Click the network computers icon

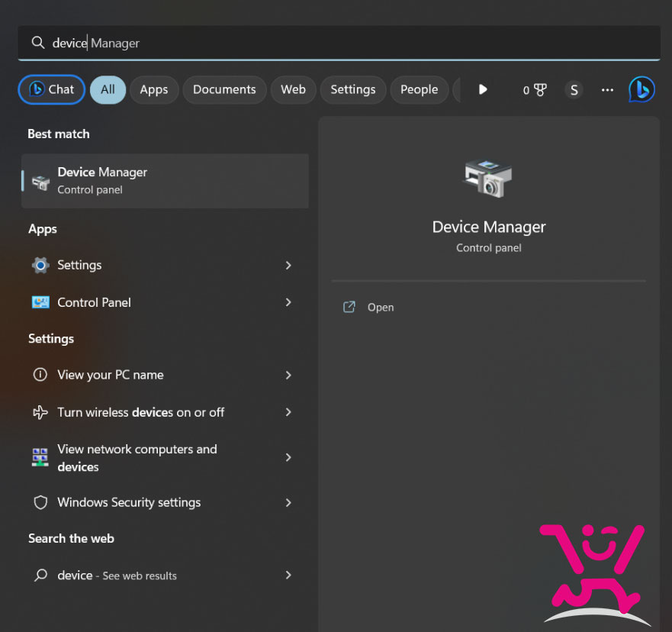coord(40,457)
